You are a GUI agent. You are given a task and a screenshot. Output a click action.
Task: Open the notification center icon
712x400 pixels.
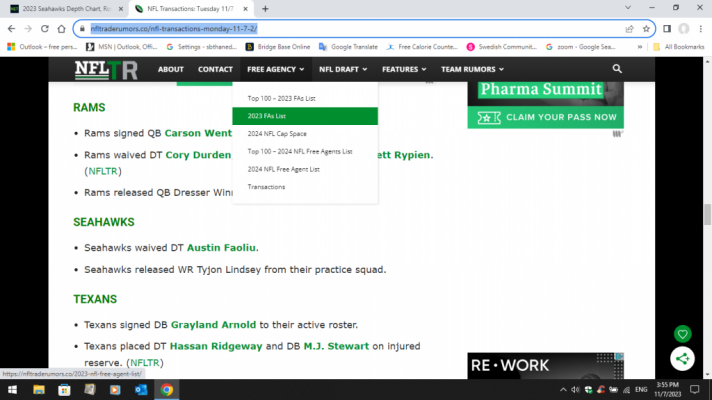[x=695, y=390]
